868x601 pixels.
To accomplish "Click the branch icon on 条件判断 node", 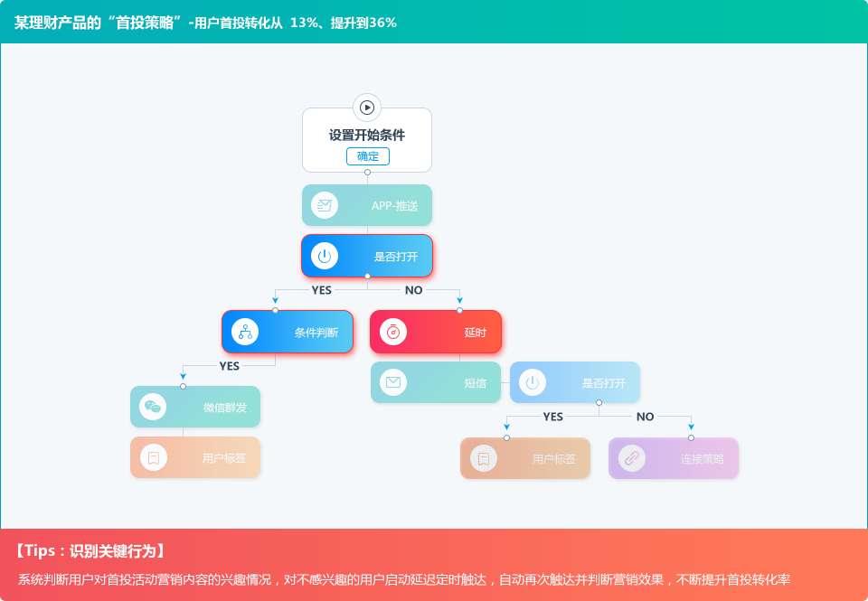I will coord(245,332).
